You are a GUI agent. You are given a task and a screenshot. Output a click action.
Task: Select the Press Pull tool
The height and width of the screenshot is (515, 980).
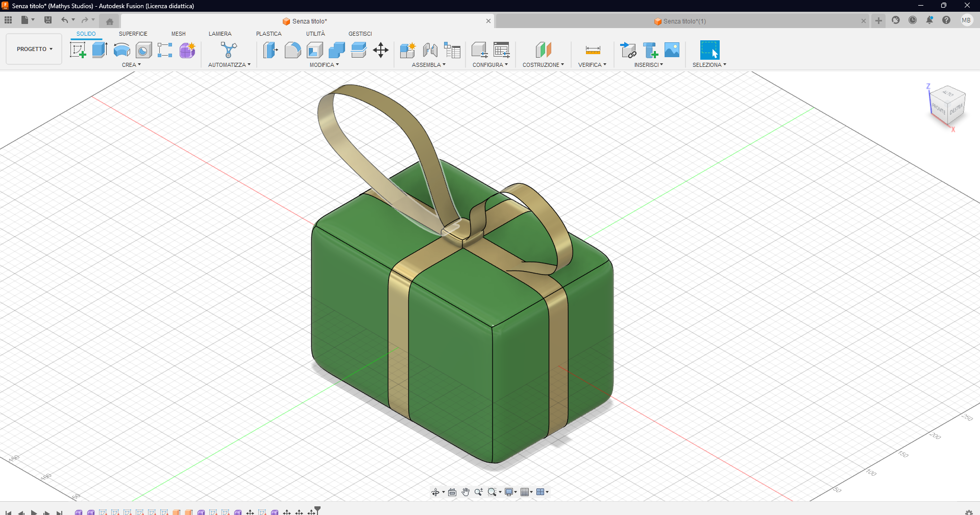click(271, 50)
